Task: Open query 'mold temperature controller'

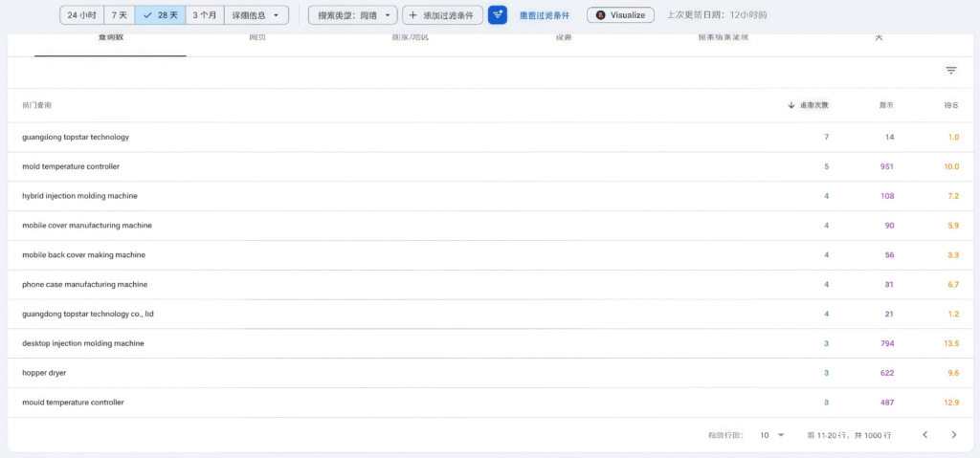Action: (x=71, y=166)
